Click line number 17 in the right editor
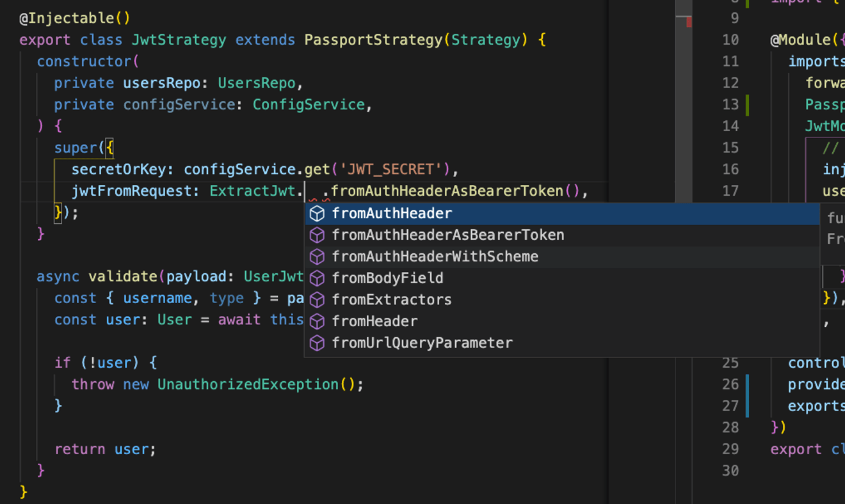 click(730, 191)
